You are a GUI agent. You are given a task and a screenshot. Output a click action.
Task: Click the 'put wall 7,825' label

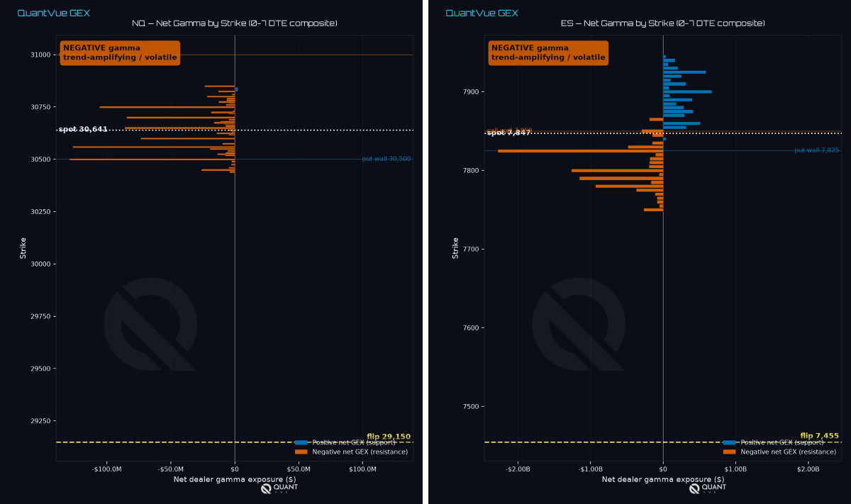click(816, 150)
